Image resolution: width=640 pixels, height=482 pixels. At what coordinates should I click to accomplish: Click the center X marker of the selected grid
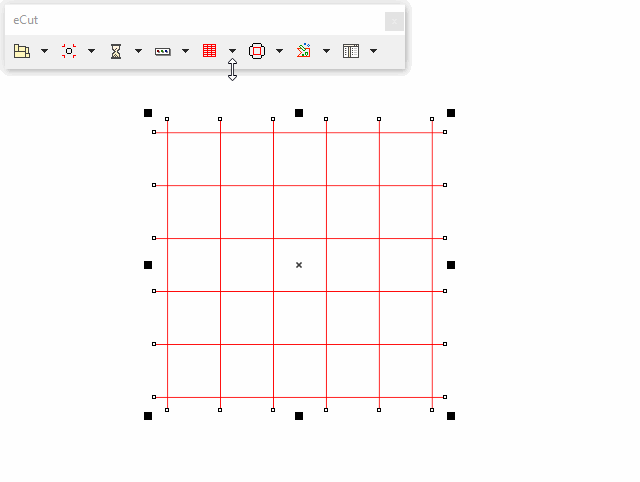click(299, 265)
